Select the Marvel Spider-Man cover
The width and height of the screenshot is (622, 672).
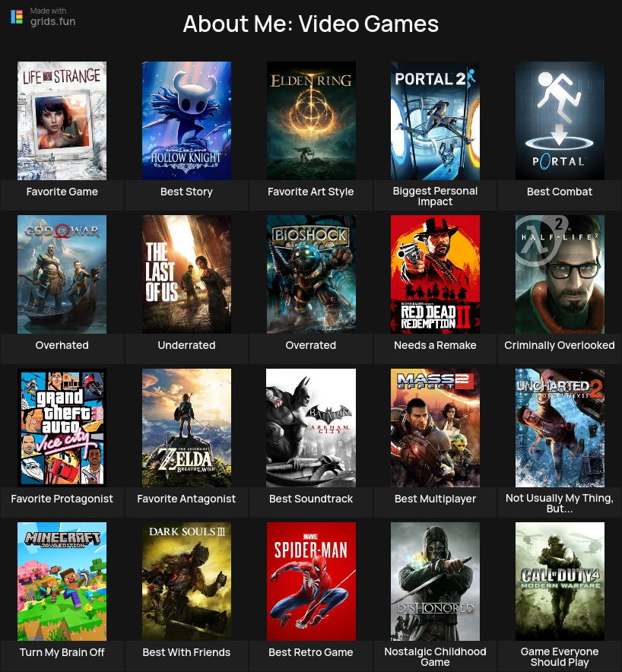(x=311, y=581)
